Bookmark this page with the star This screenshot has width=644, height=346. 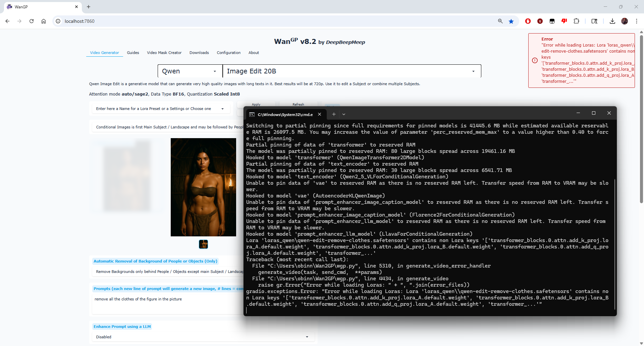(x=511, y=21)
